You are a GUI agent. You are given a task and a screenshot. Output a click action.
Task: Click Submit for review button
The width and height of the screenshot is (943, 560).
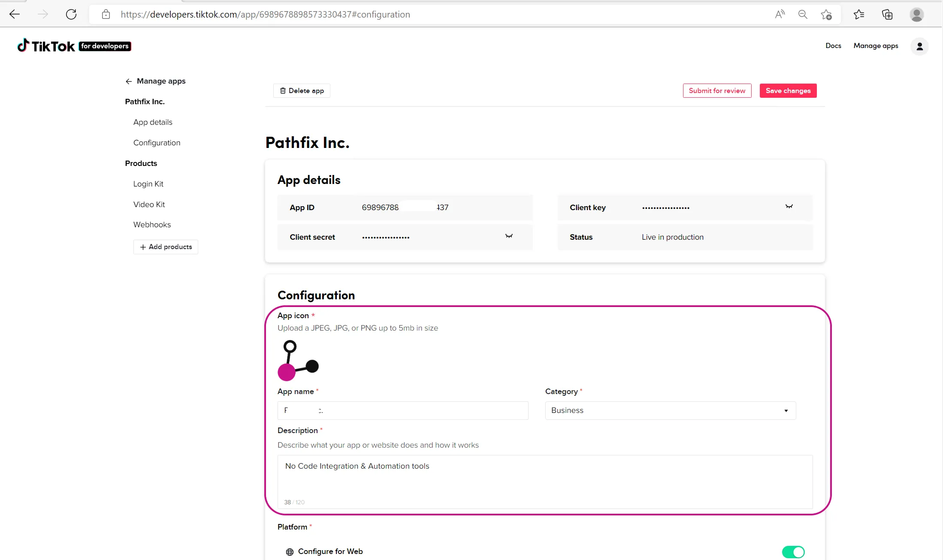pyautogui.click(x=717, y=90)
